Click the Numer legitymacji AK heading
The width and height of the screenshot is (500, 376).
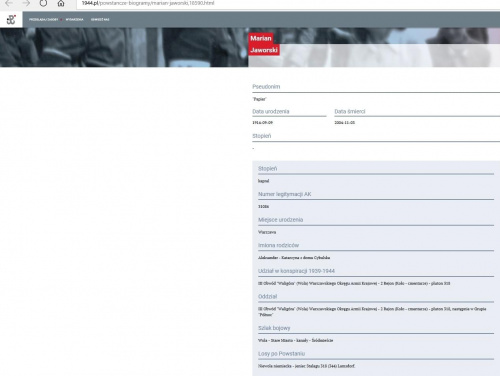coord(284,194)
